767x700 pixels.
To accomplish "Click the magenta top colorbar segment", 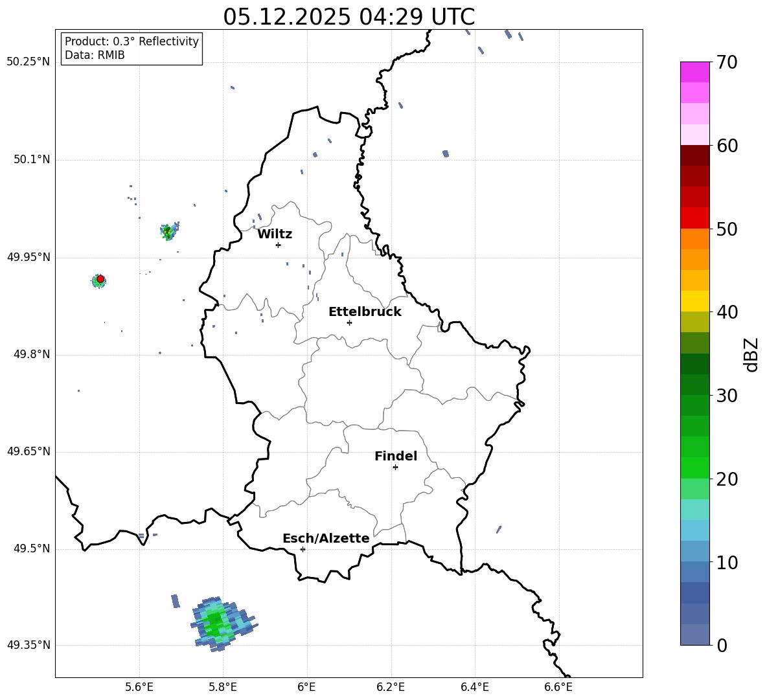I will 694,72.
